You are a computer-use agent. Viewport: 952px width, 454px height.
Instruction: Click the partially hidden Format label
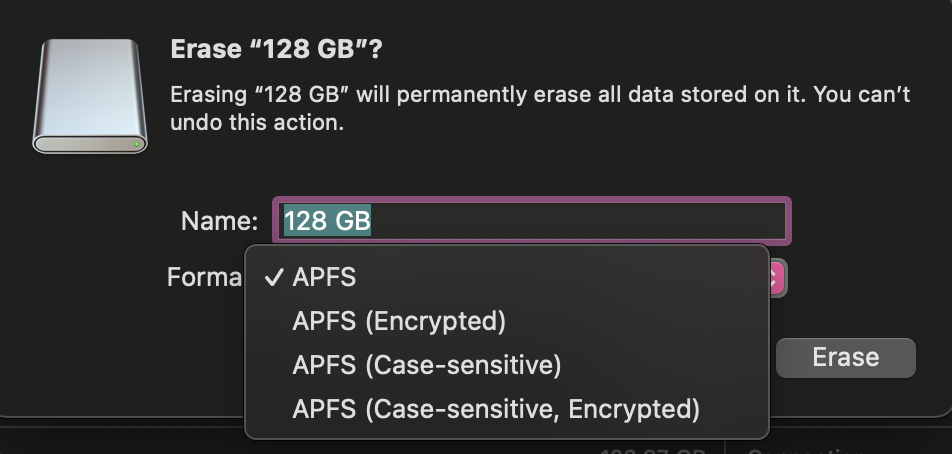pos(204,277)
